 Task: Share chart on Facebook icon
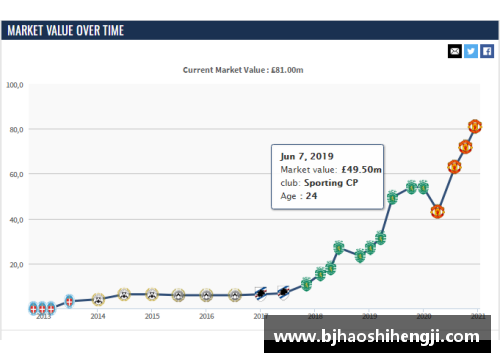click(x=487, y=51)
